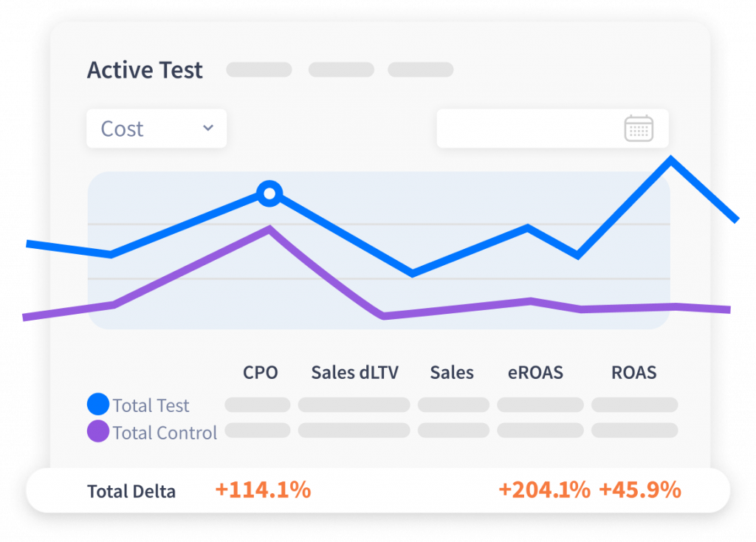Toggle the Total Control series label

(165, 432)
